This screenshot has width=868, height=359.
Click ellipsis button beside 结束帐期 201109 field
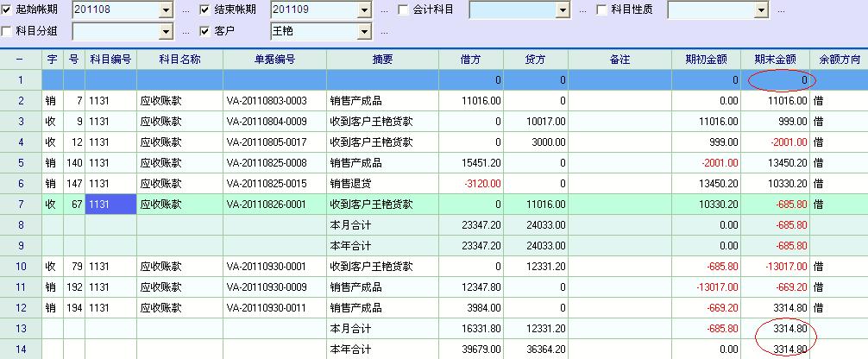tap(384, 11)
